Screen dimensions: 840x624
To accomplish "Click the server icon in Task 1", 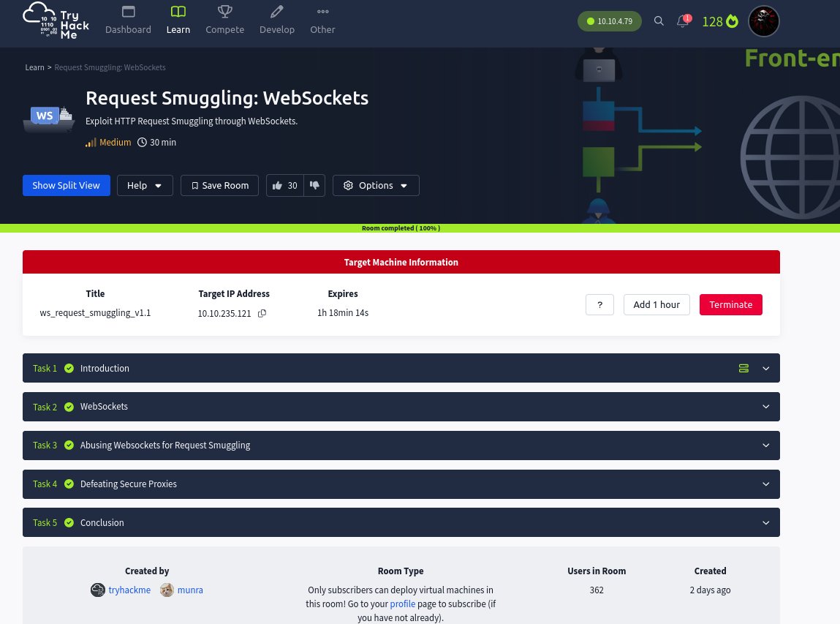I will (x=743, y=368).
